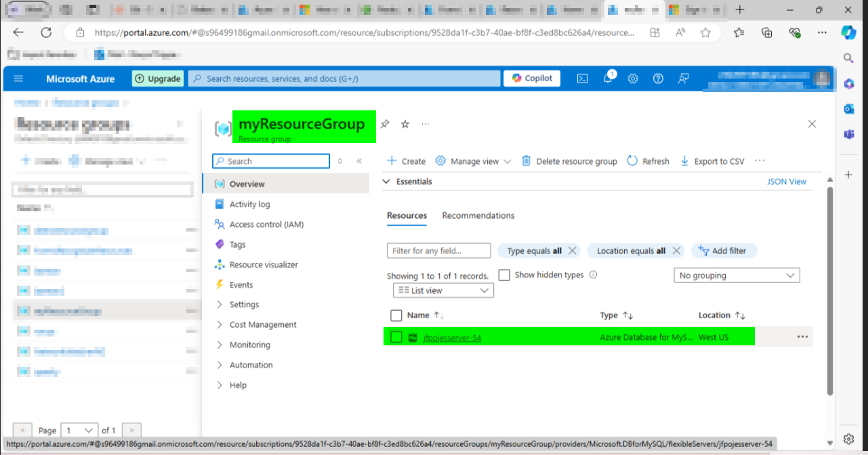Open the feedback icon in the top bar
Viewport: 868px width, 455px height.
coord(683,78)
